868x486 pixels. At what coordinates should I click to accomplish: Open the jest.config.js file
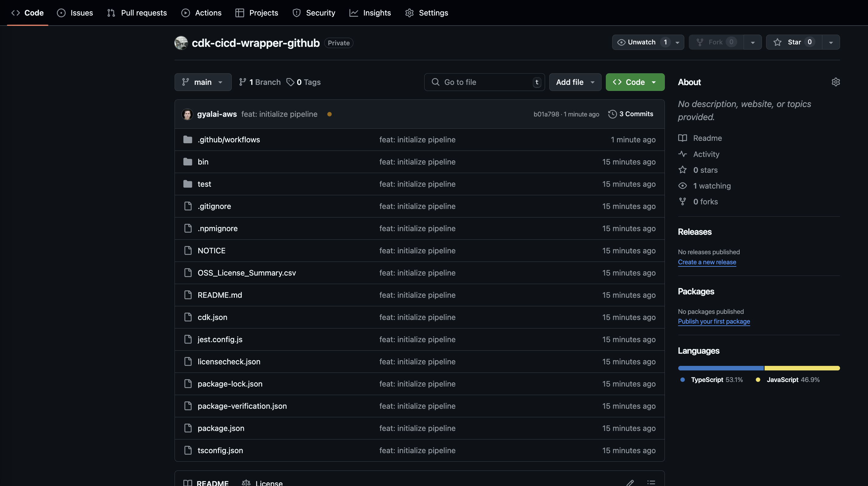(x=220, y=339)
